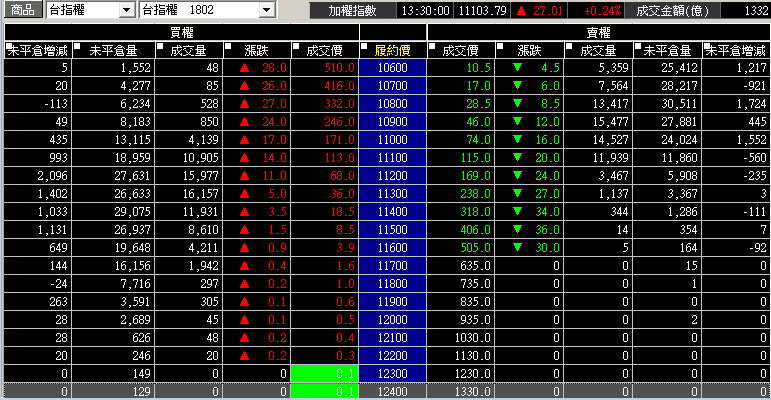Select strike price 10700
771x400 pixels.
coord(392,86)
